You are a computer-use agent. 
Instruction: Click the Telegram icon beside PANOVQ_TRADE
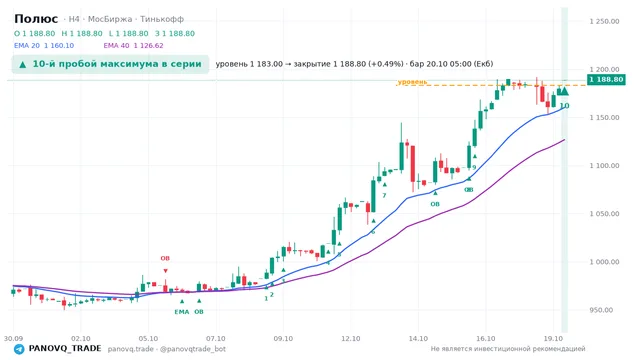click(x=19, y=349)
